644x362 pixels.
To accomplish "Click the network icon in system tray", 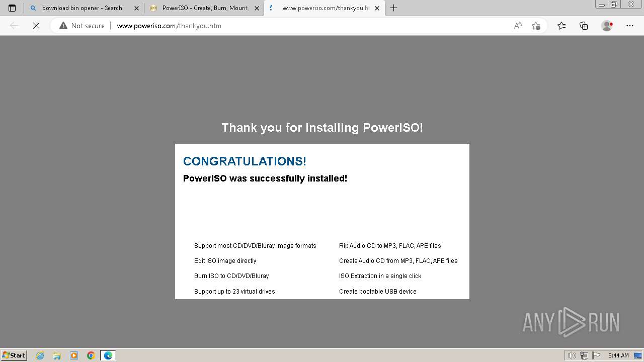I will coord(584,355).
